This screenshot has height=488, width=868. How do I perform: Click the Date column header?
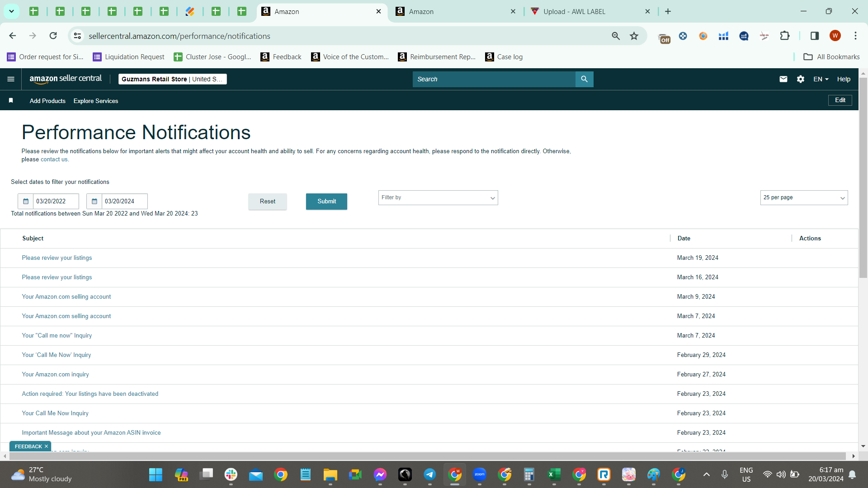(x=684, y=239)
